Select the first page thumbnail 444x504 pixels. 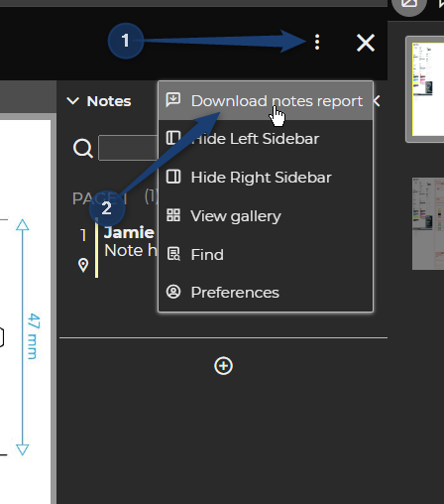coord(427,89)
